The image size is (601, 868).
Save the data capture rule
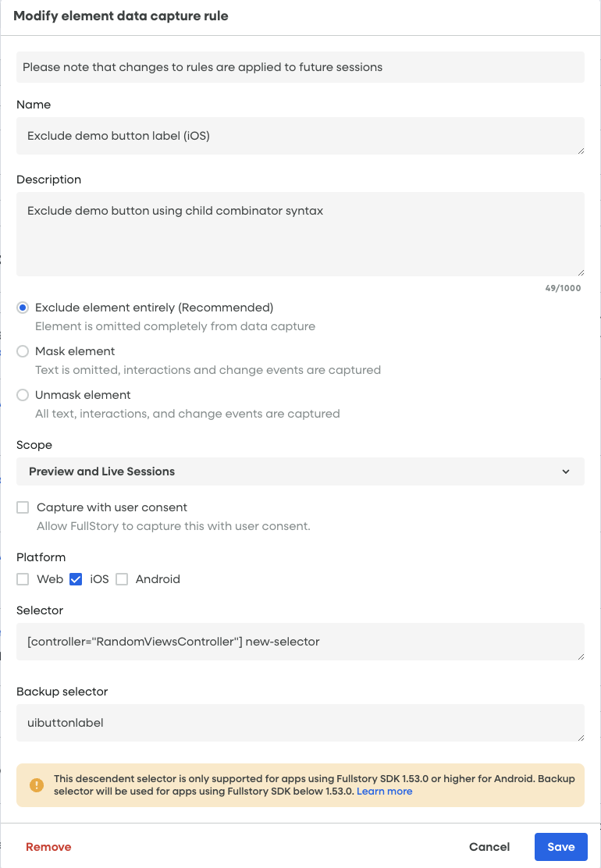560,847
